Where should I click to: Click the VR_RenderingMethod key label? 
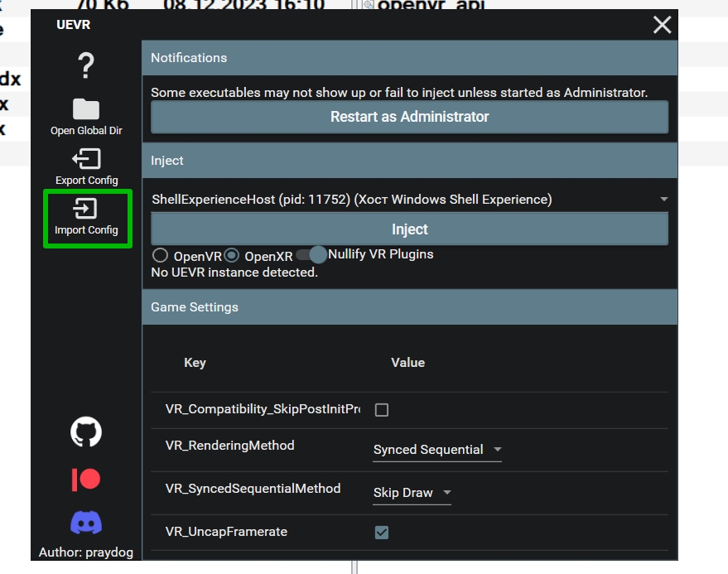229,446
